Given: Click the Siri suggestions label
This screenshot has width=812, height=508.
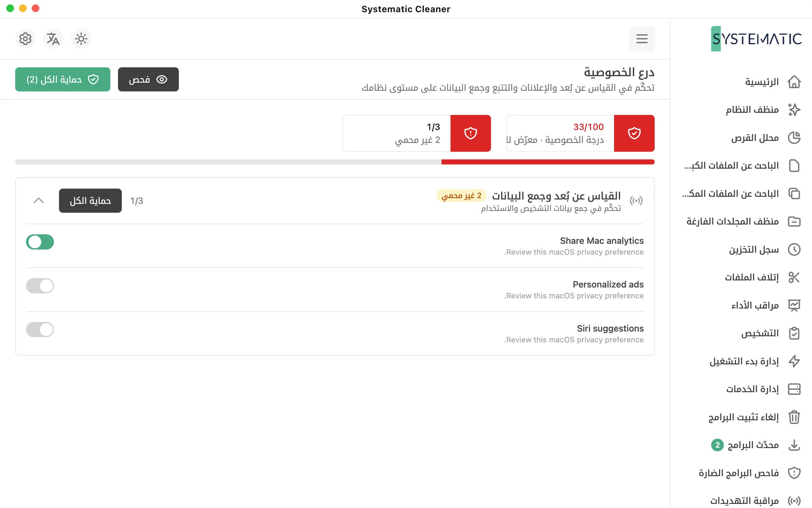Looking at the screenshot, I should pos(610,329).
